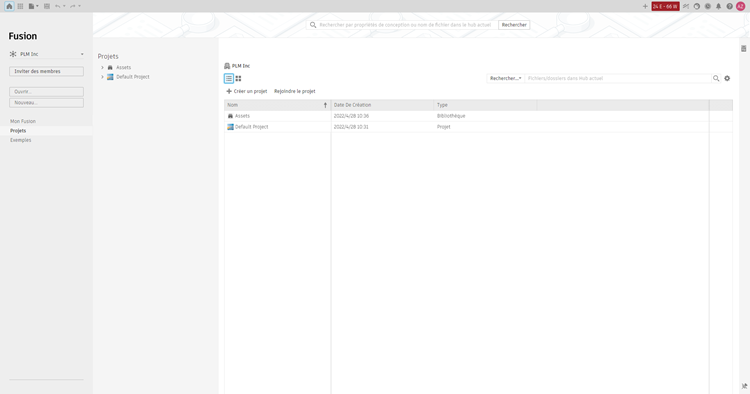750x394 pixels.
Task: Open the PLM Inc hub dropdown
Action: pyautogui.click(x=46, y=54)
